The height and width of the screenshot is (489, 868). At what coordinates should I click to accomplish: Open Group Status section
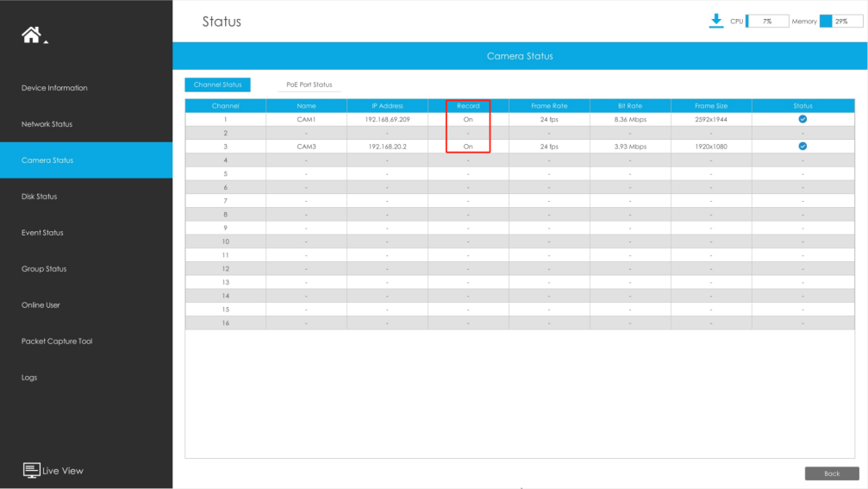pos(44,268)
